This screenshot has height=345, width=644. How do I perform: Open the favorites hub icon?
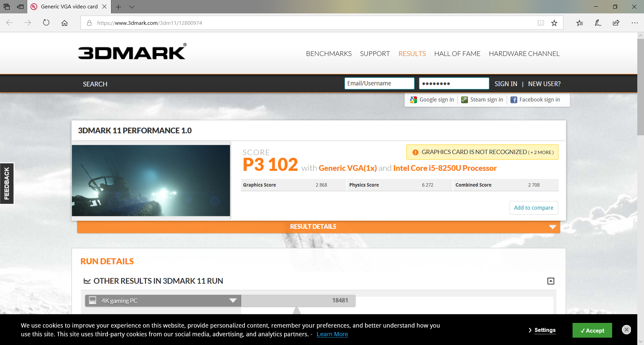pyautogui.click(x=580, y=23)
